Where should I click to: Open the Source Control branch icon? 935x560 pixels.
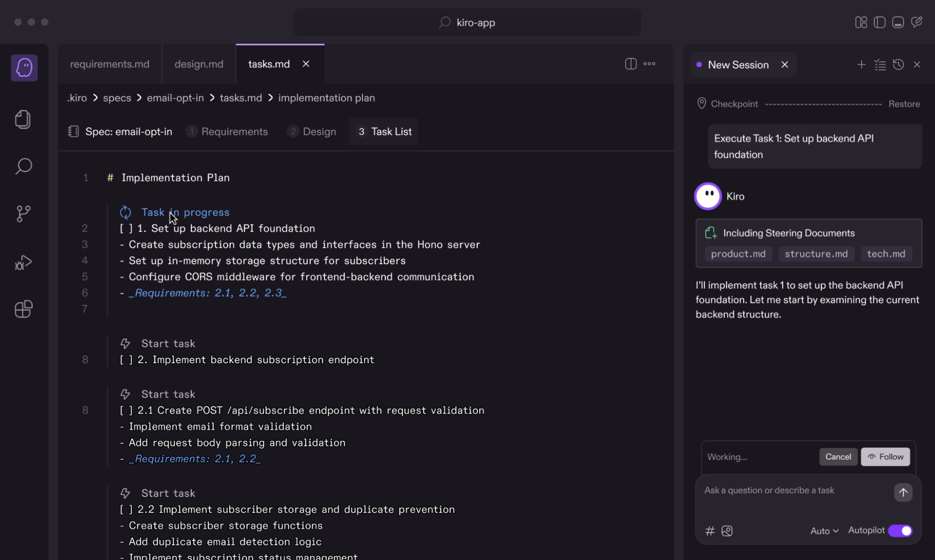(x=23, y=214)
